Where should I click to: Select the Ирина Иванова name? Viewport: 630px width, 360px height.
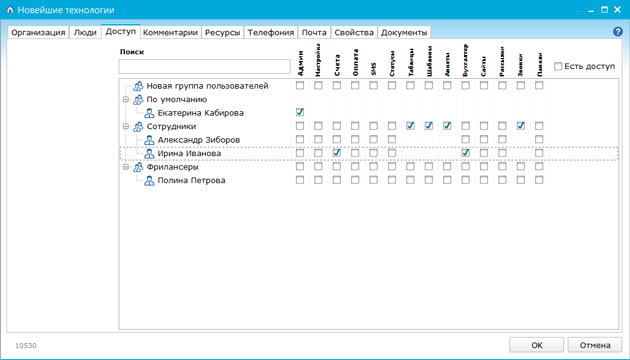189,153
